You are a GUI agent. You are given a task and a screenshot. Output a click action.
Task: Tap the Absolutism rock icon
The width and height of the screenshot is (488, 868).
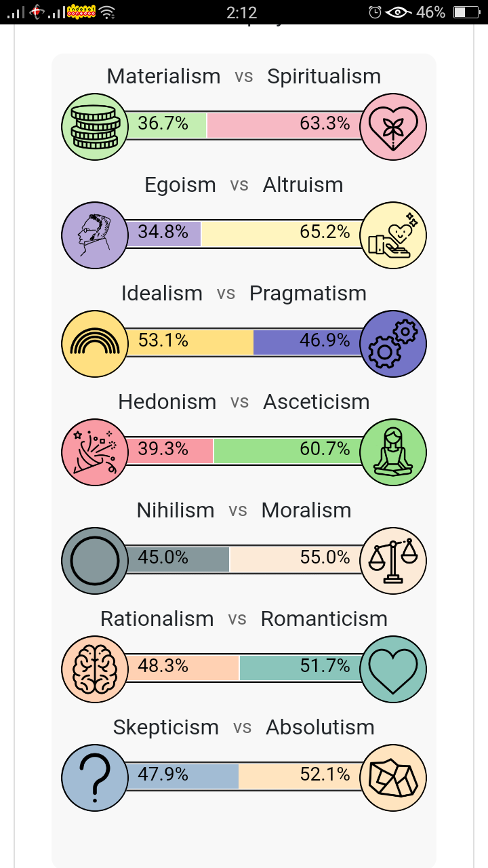pyautogui.click(x=393, y=778)
